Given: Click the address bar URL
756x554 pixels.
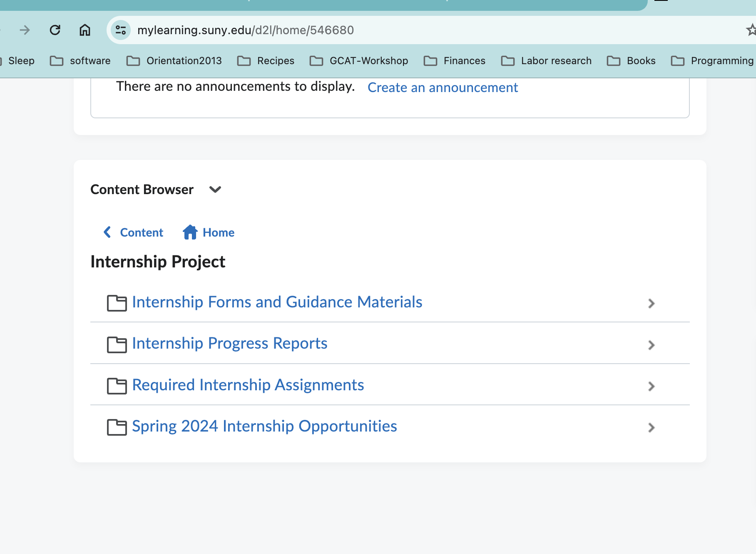Looking at the screenshot, I should [x=246, y=30].
